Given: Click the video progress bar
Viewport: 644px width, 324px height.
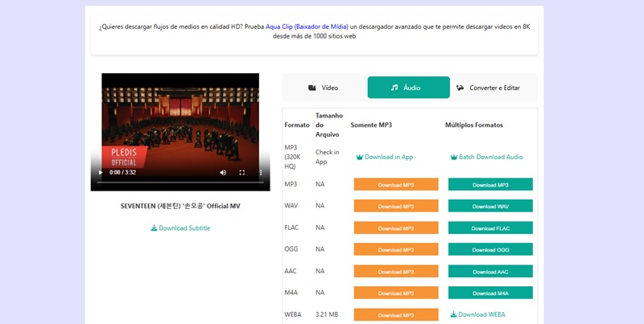Looking at the screenshot, I should point(180,183).
